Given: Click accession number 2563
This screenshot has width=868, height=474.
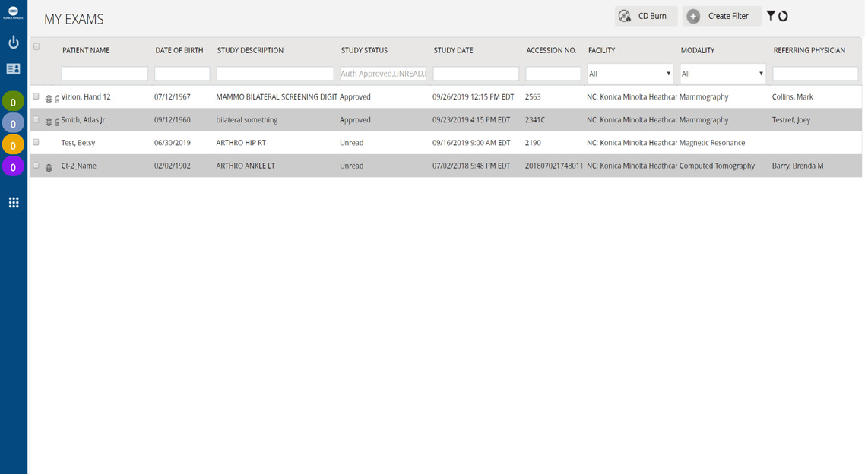Looking at the screenshot, I should pos(533,96).
